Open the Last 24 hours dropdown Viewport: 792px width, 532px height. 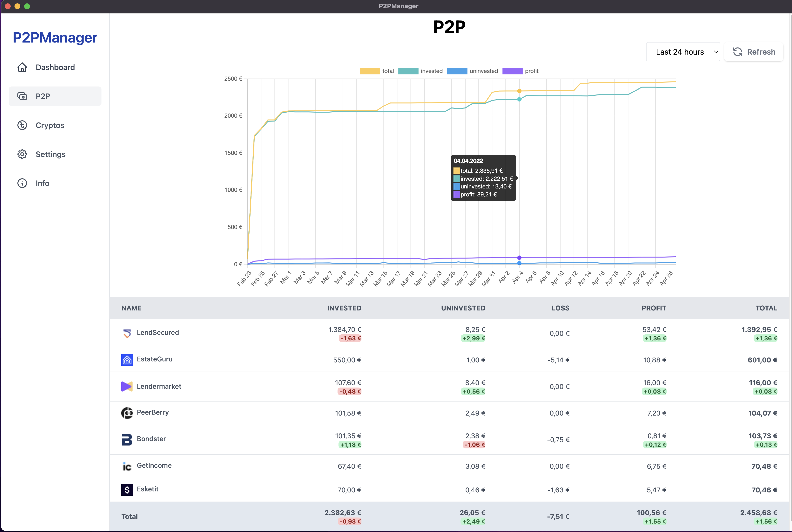click(x=683, y=52)
